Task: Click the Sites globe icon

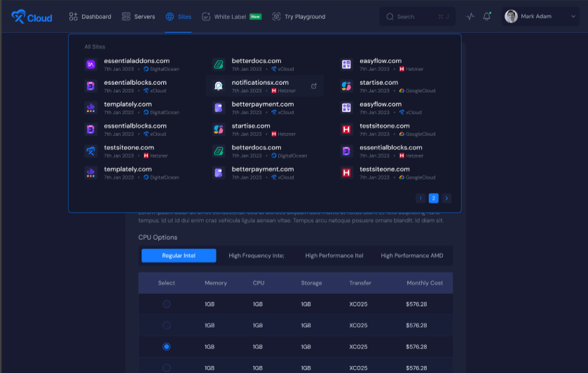Action: coord(170,17)
